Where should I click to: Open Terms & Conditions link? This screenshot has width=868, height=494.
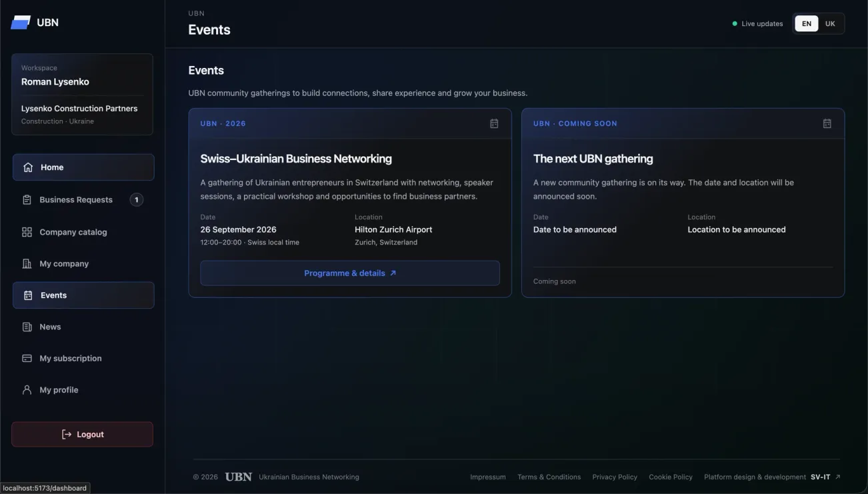549,477
